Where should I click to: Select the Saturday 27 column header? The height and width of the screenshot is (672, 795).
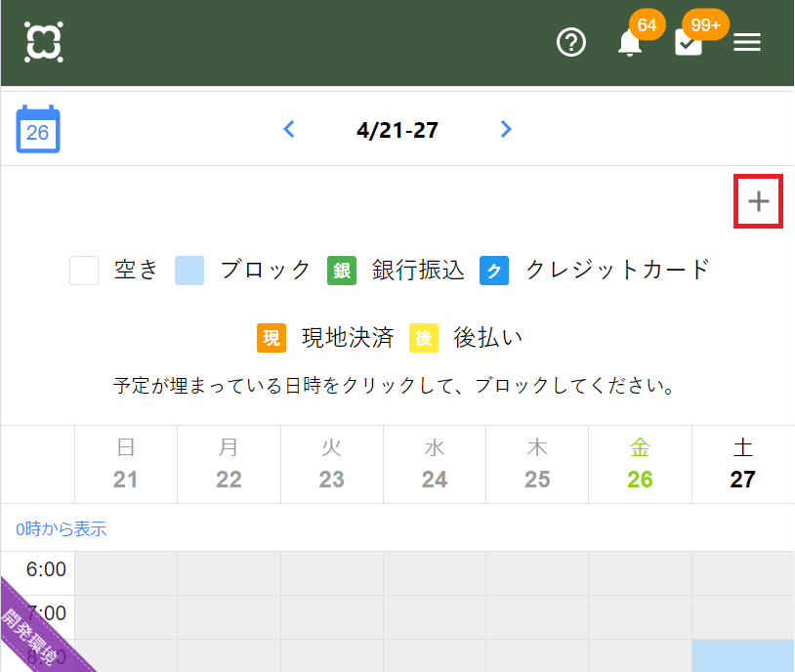click(x=742, y=464)
